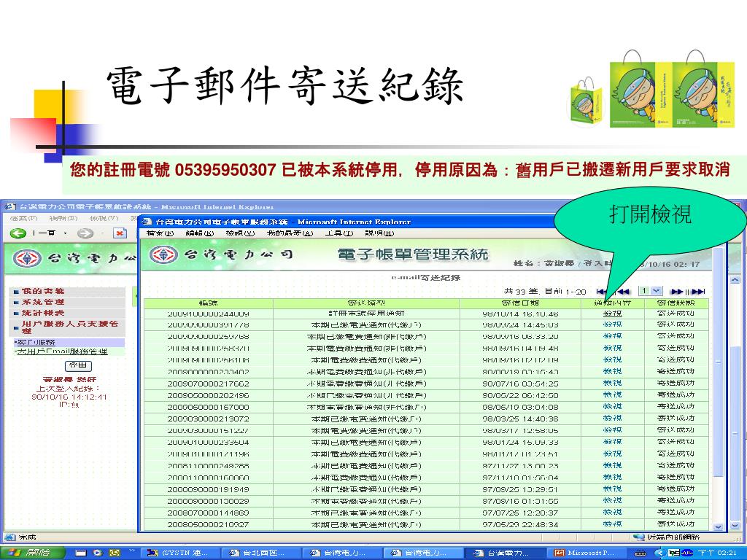Click the Taipower logo in the rear window header
The width and height of the screenshot is (747, 560).
click(28, 259)
